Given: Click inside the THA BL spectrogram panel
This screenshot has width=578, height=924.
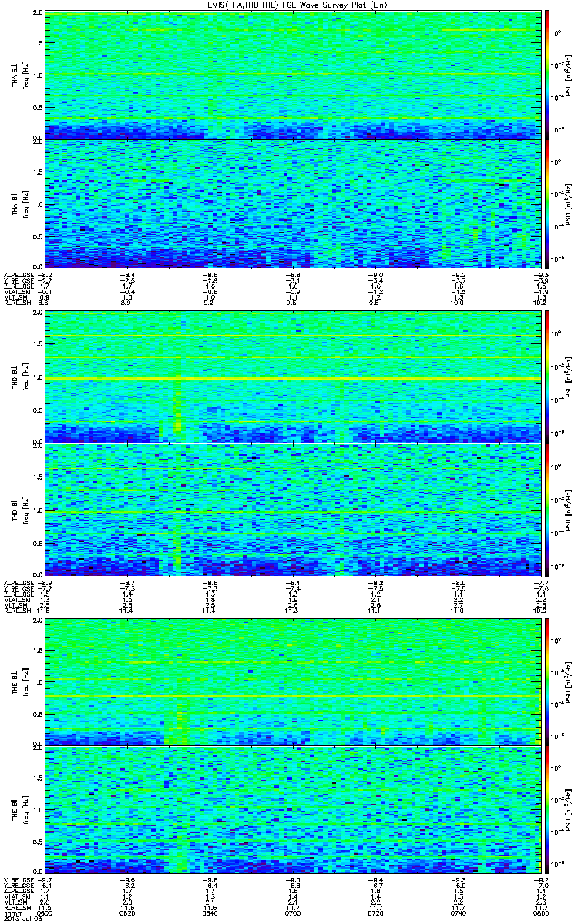Looking at the screenshot, I should point(293,75).
